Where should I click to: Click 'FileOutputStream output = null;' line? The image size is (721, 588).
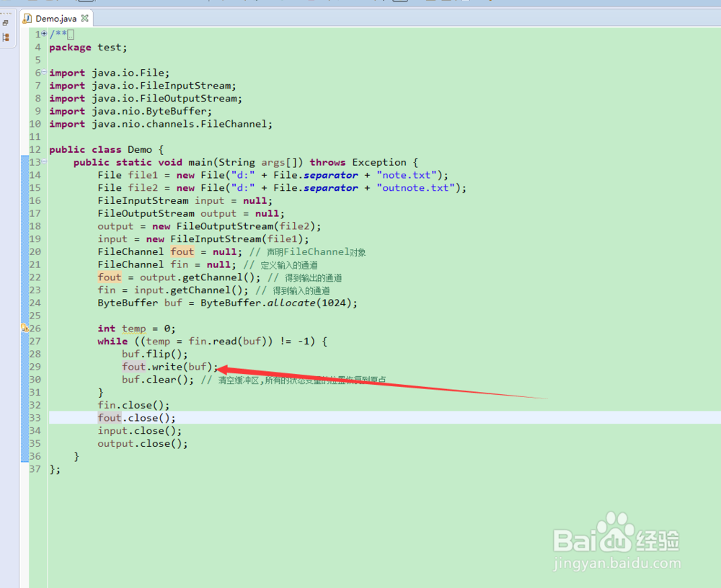click(x=191, y=214)
